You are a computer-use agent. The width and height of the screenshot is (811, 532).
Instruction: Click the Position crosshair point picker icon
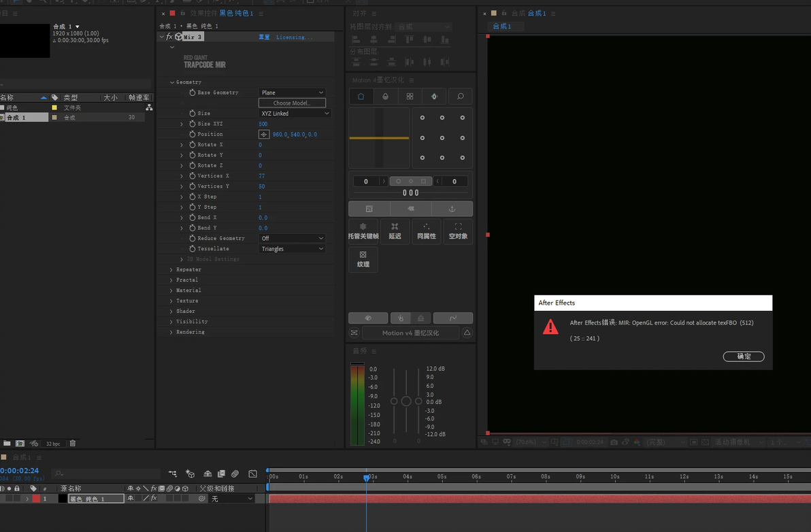[264, 135]
